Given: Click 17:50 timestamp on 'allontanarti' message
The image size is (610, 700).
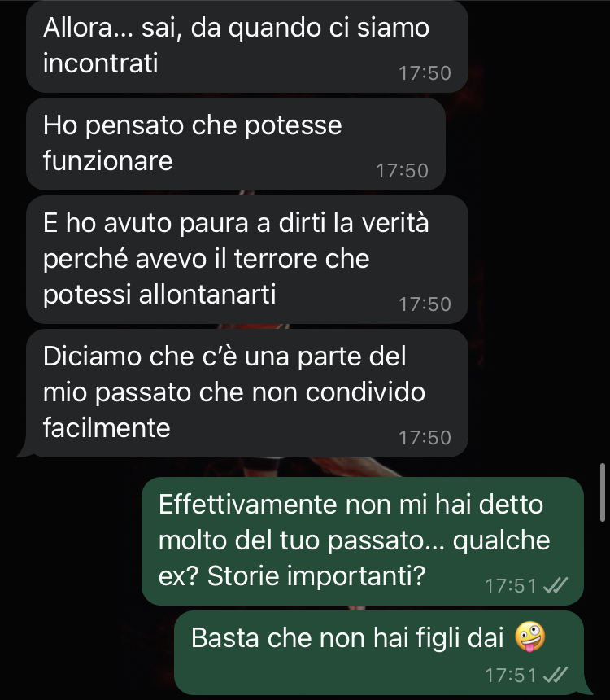Looking at the screenshot, I should pyautogui.click(x=425, y=304).
